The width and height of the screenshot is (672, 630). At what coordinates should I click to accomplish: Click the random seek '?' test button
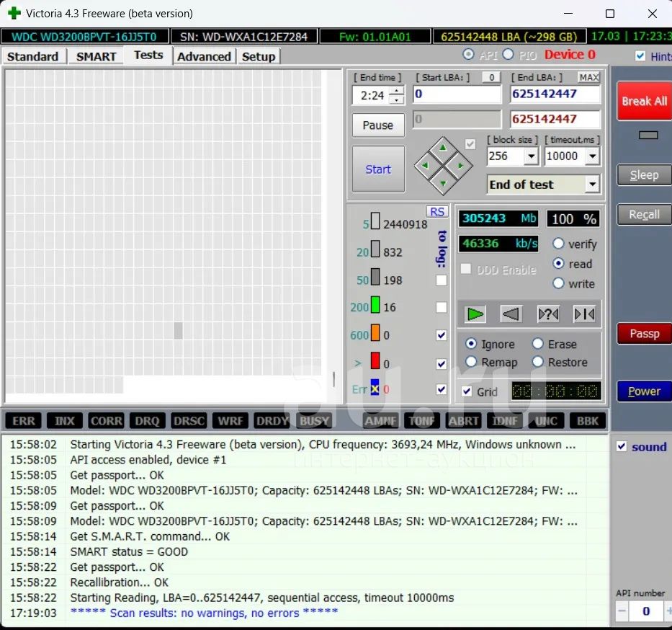(x=547, y=314)
